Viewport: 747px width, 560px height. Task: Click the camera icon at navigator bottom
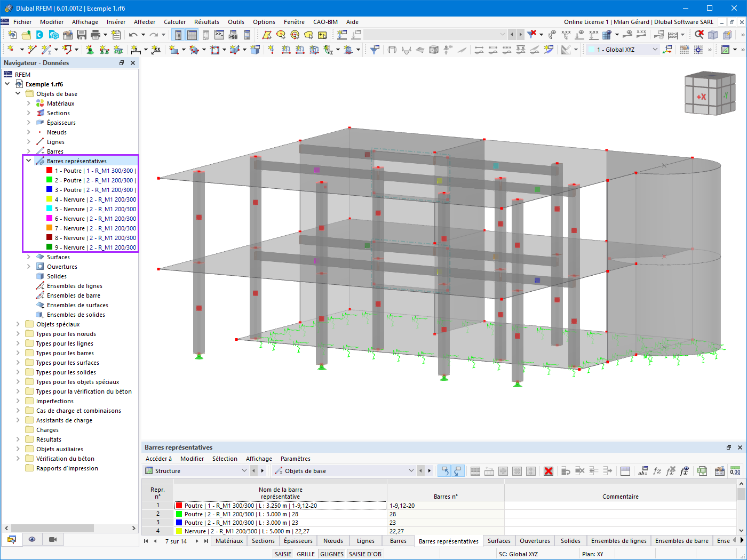(x=53, y=539)
